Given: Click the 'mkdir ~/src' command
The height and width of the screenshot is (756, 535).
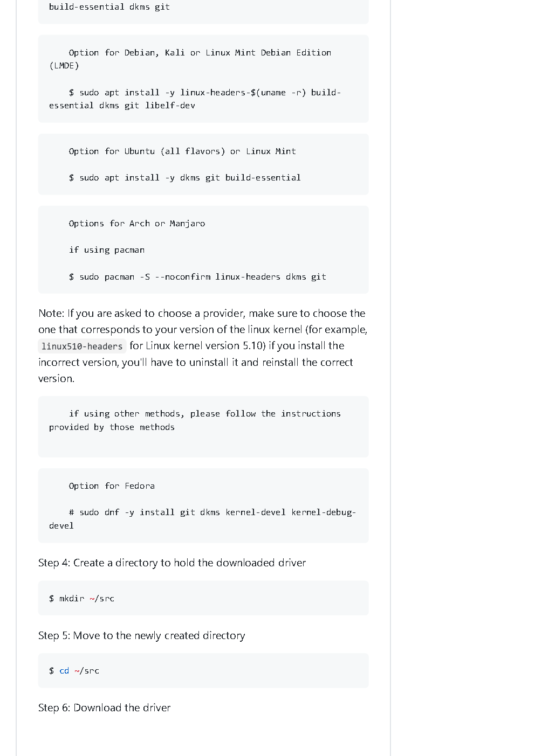Looking at the screenshot, I should point(81,599).
